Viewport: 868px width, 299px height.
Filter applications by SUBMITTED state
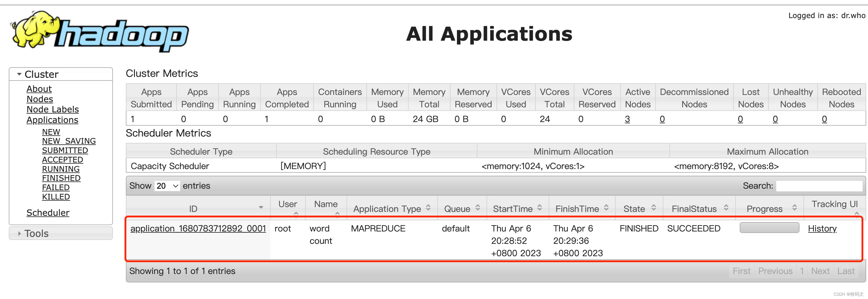tap(65, 150)
